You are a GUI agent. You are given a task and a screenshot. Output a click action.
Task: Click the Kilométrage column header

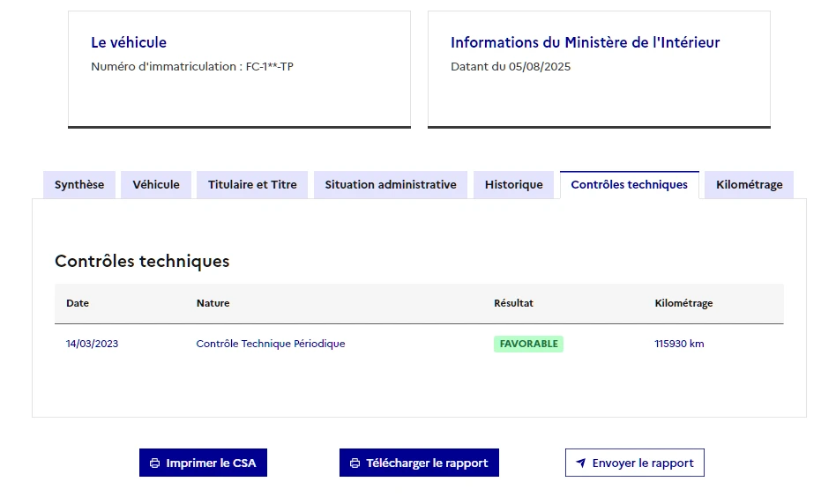pos(683,303)
